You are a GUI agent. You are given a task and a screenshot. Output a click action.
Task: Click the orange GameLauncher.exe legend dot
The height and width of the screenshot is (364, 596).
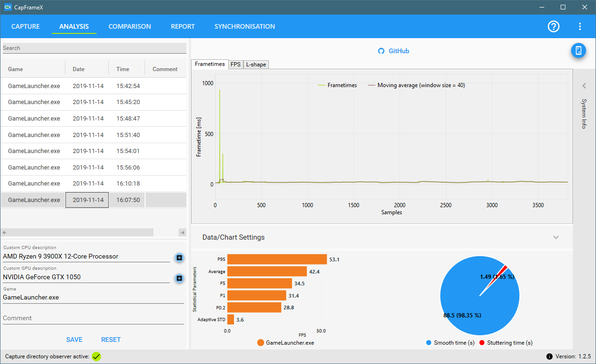[261, 343]
